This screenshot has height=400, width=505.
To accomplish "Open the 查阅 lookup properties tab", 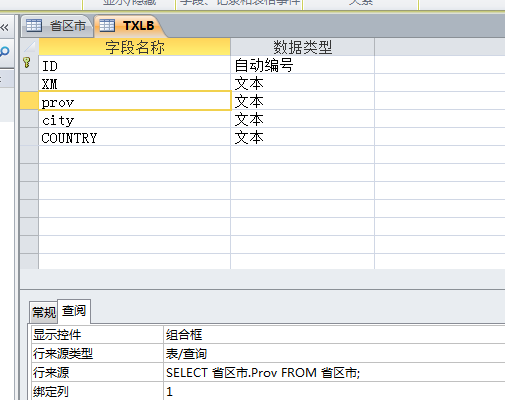I will point(74,311).
